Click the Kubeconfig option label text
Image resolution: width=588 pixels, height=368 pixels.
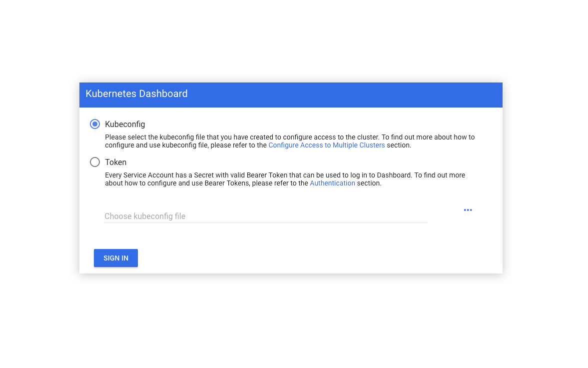pyautogui.click(x=125, y=124)
